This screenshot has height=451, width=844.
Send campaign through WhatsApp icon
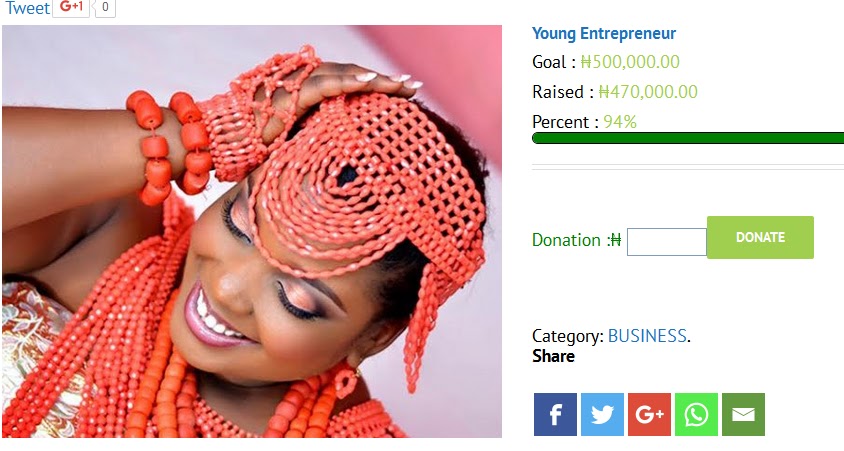[696, 414]
